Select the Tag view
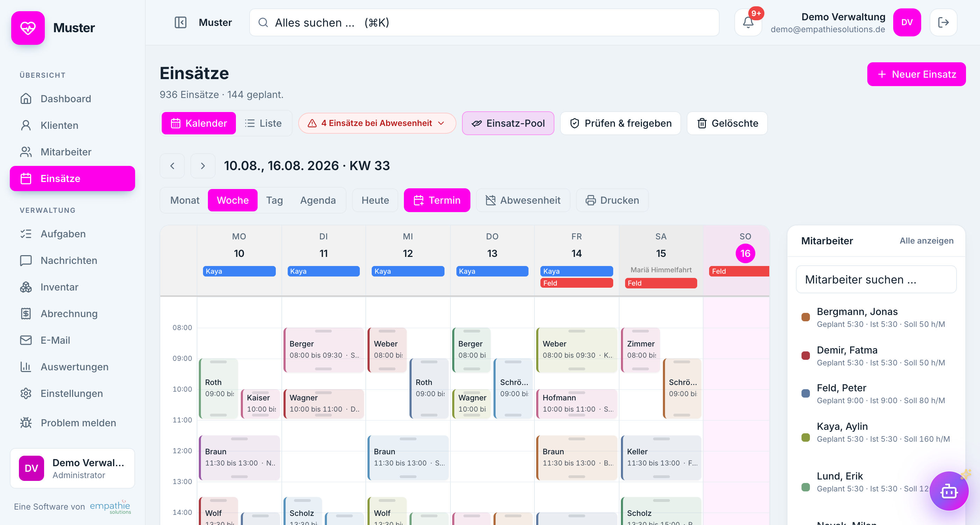Viewport: 980px width, 525px height. click(x=274, y=200)
